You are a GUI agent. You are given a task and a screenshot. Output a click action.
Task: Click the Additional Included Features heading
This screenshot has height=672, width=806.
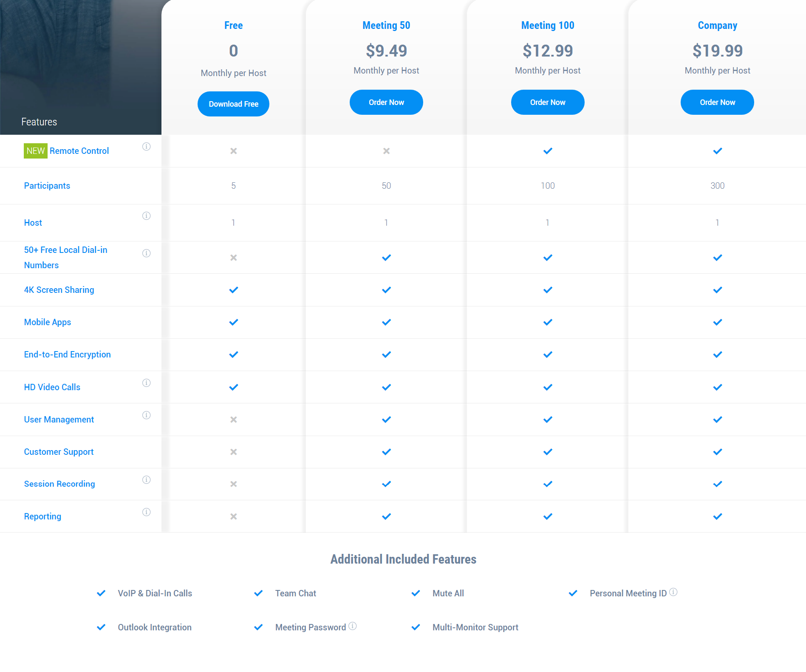[x=403, y=559]
